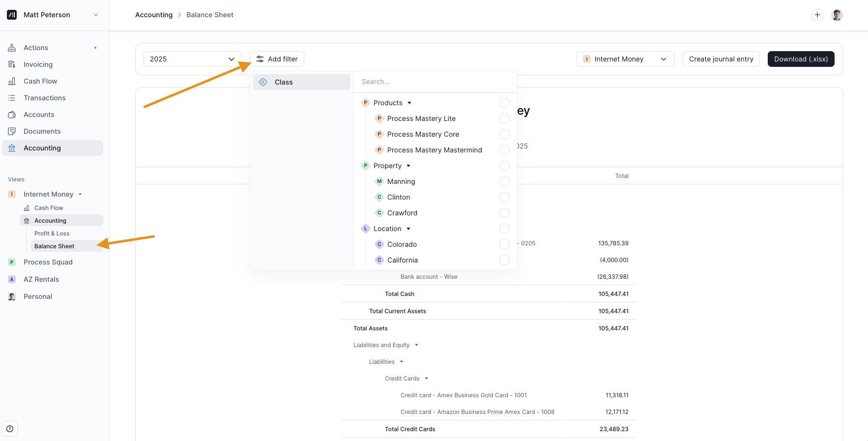Click the plus icon in top bar
Viewport: 868px width, 441px height.
point(817,15)
